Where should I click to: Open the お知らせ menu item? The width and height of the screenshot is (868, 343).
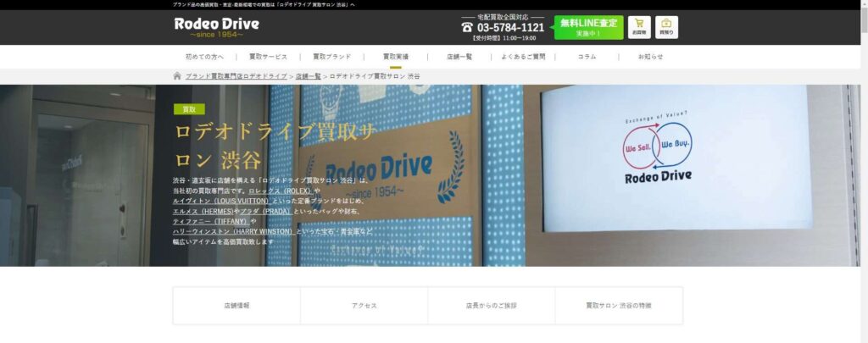click(650, 57)
